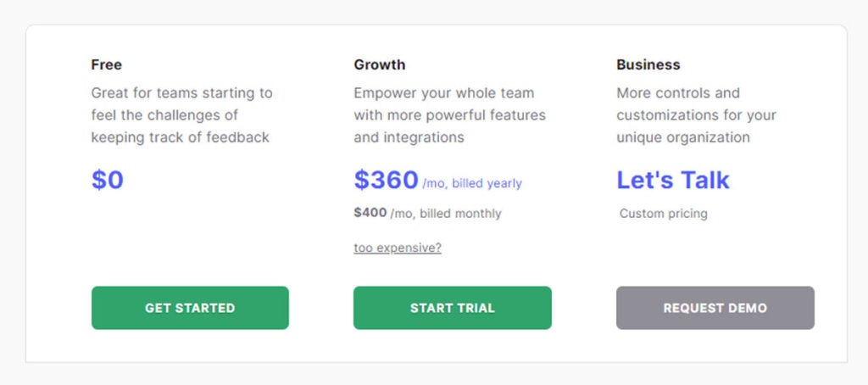Request a demo for Business plan
The image size is (868, 385).
tap(715, 308)
